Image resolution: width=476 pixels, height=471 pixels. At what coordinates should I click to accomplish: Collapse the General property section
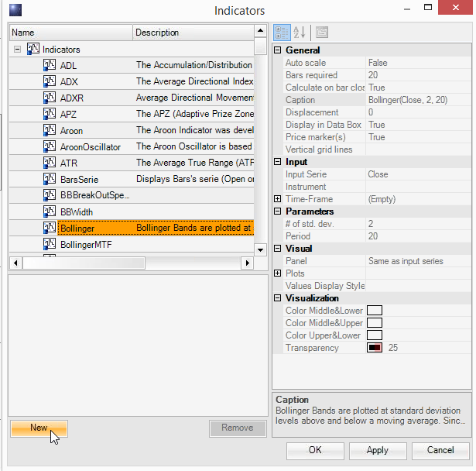[x=277, y=50]
